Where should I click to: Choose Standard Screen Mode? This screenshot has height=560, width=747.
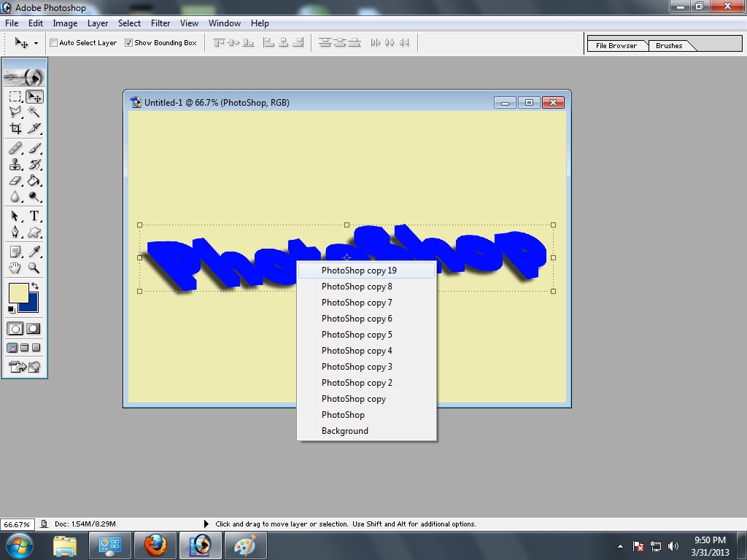[x=12, y=348]
